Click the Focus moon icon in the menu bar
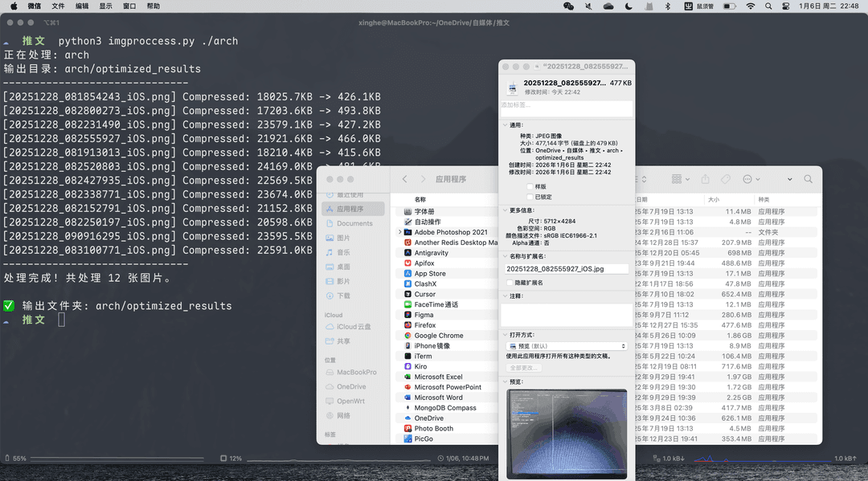Screen dimensions: 868x481 click(628, 6)
